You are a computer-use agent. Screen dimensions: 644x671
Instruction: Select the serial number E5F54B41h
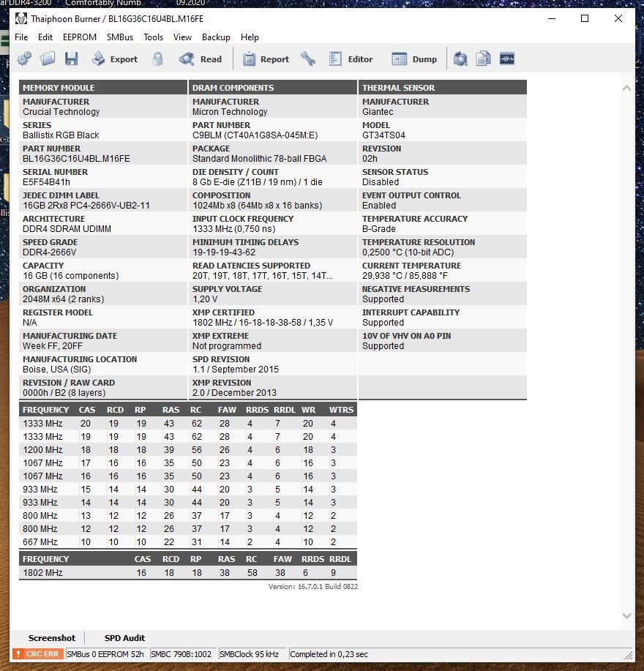(46, 182)
